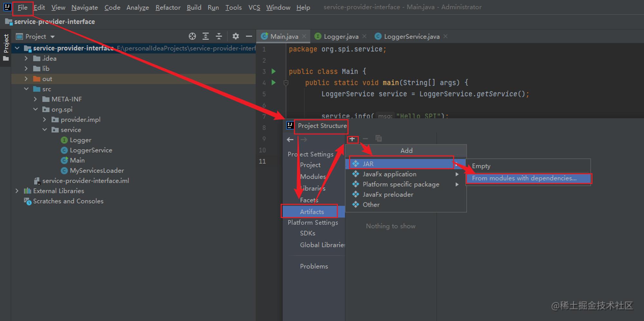644x321 pixels.
Task: Click run gutter icon next to class Main
Action: pos(273,71)
